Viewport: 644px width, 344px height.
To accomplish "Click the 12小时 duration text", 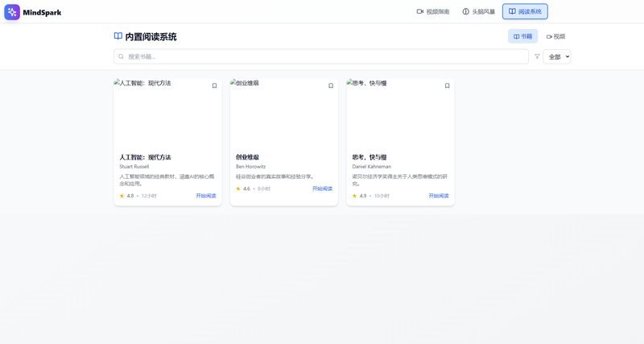I will tap(149, 196).
